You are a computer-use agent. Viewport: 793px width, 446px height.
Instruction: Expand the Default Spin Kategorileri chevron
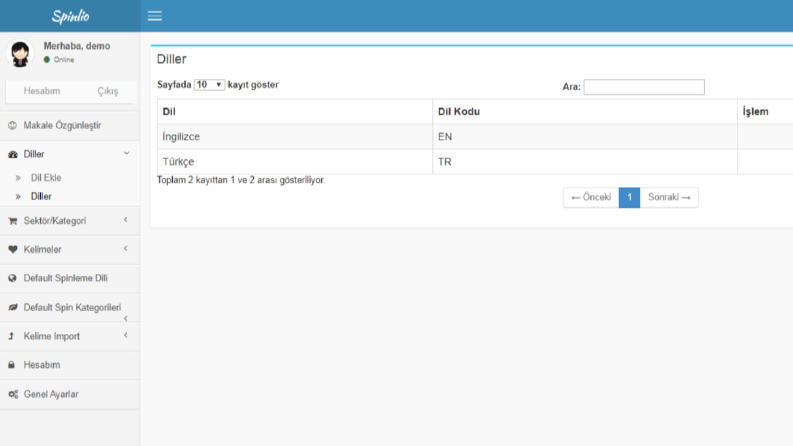pyautogui.click(x=126, y=319)
